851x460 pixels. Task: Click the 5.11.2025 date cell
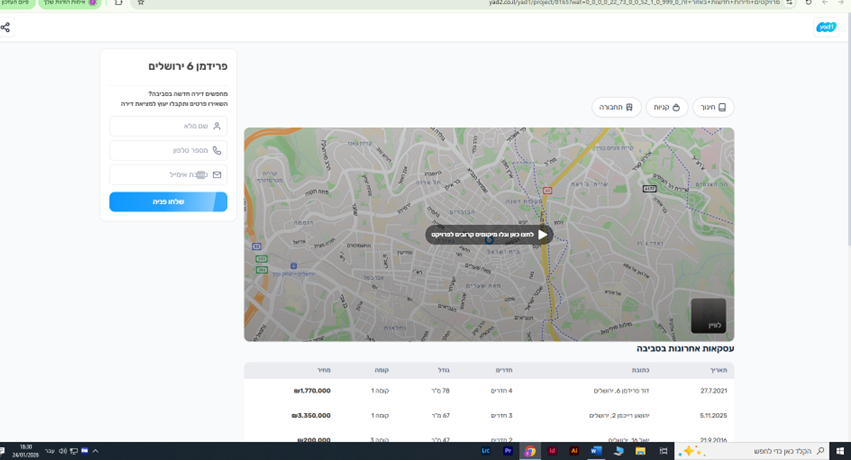click(713, 416)
